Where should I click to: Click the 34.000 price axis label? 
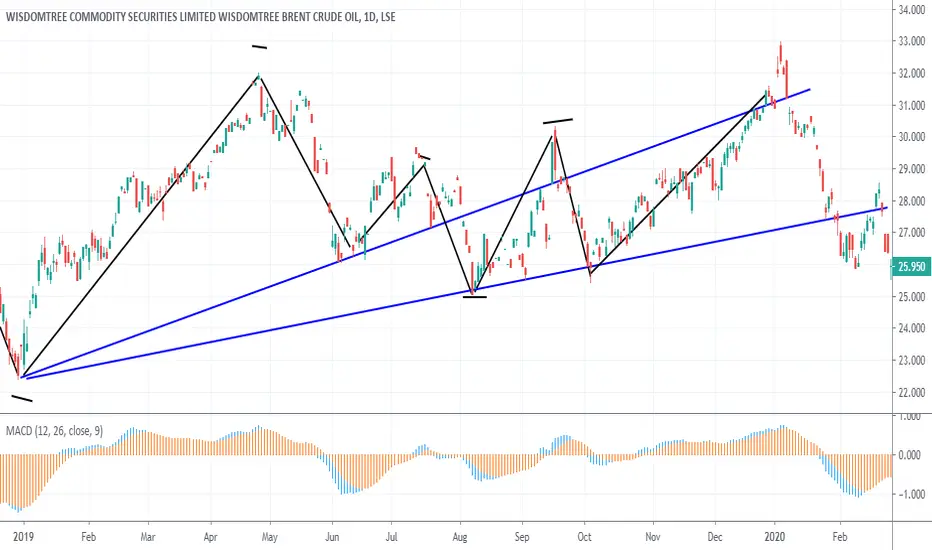point(912,10)
